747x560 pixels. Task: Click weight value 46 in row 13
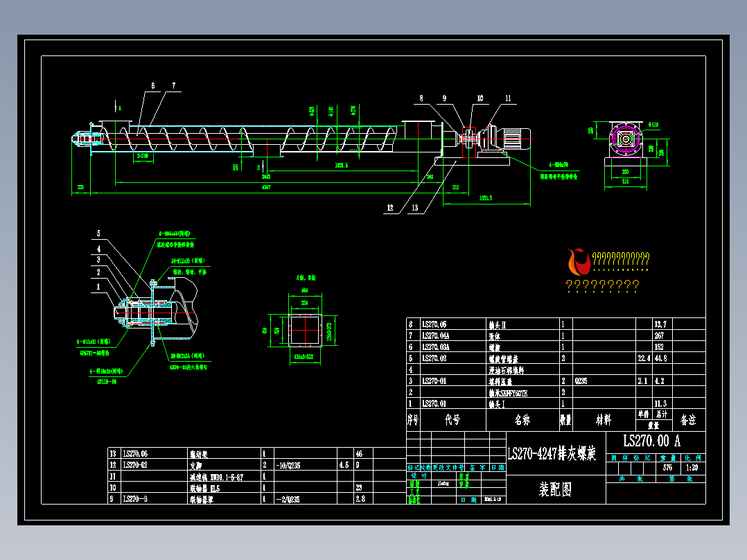coord(359,454)
